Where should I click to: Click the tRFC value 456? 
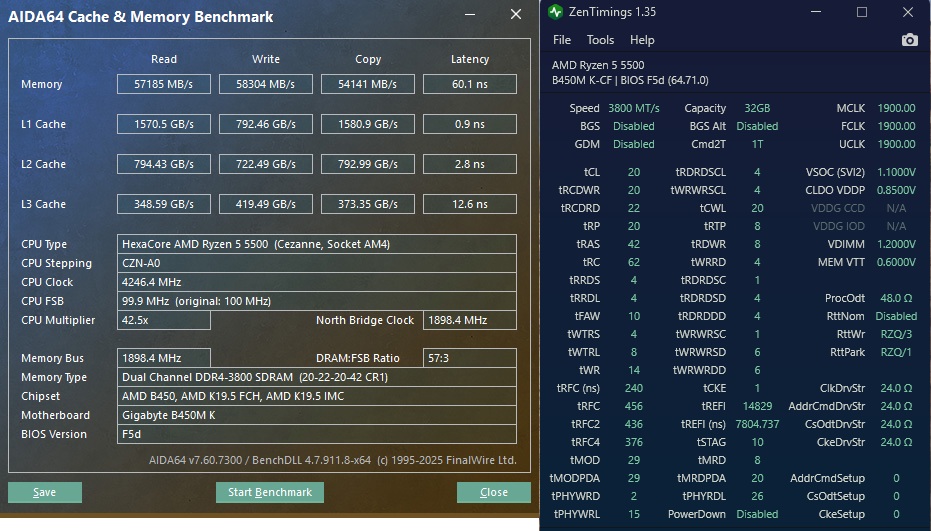pos(634,406)
